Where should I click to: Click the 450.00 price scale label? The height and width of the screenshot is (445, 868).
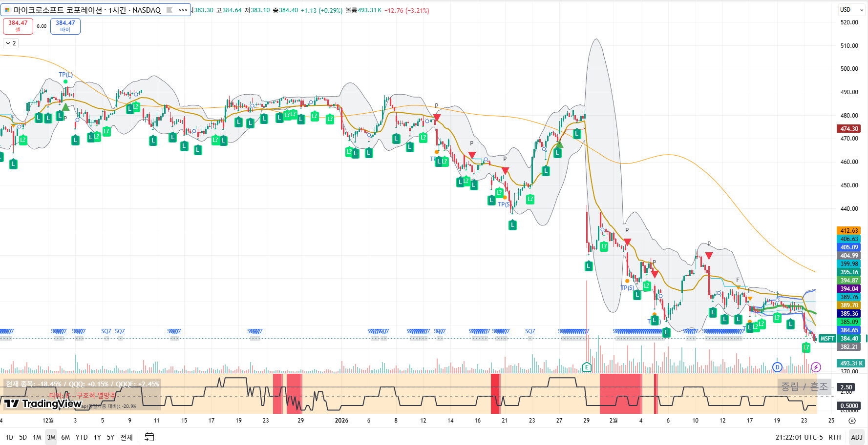(849, 185)
